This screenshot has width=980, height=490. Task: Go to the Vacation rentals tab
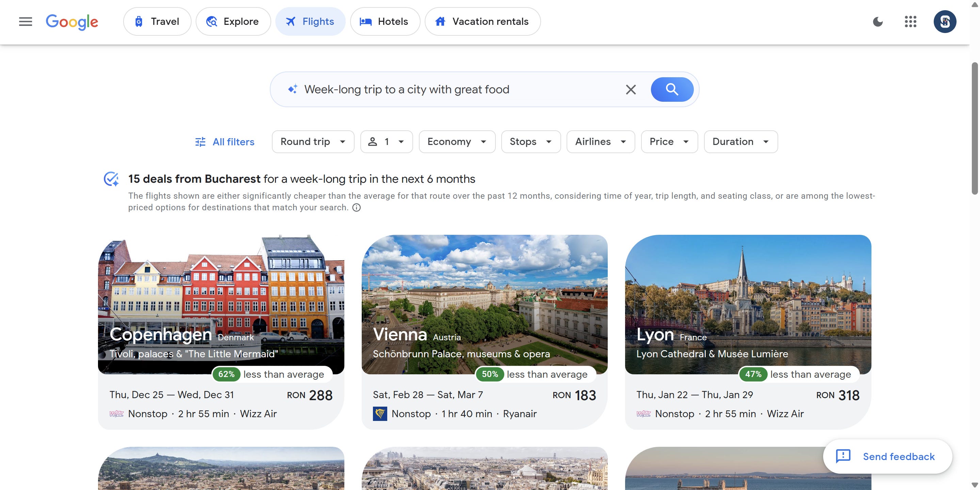[x=482, y=22]
